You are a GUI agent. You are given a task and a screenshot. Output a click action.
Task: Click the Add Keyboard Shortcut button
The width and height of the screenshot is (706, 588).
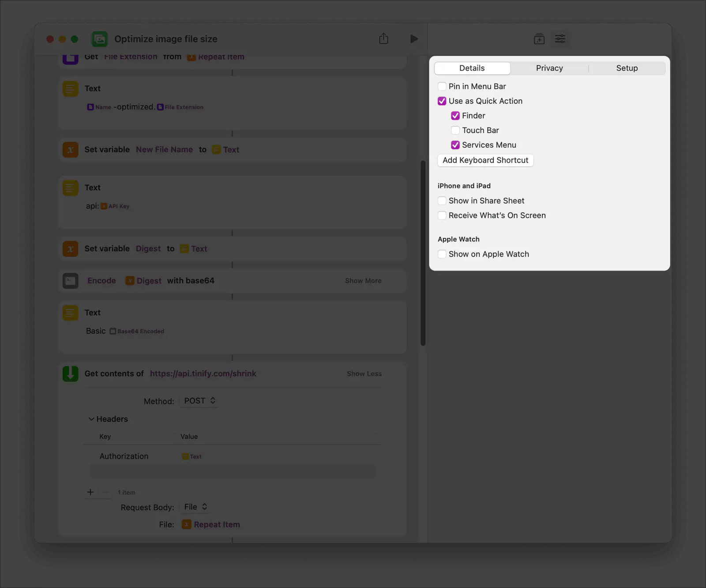click(485, 160)
